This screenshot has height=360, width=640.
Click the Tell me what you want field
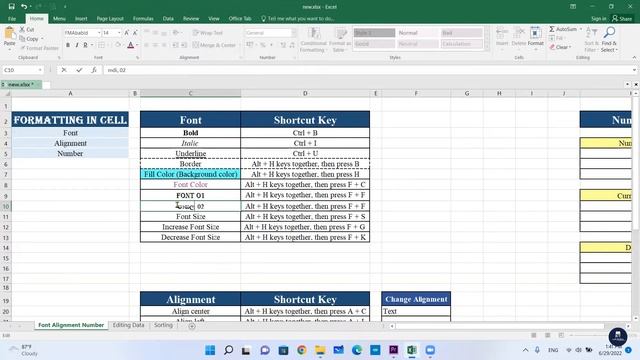(298, 18)
